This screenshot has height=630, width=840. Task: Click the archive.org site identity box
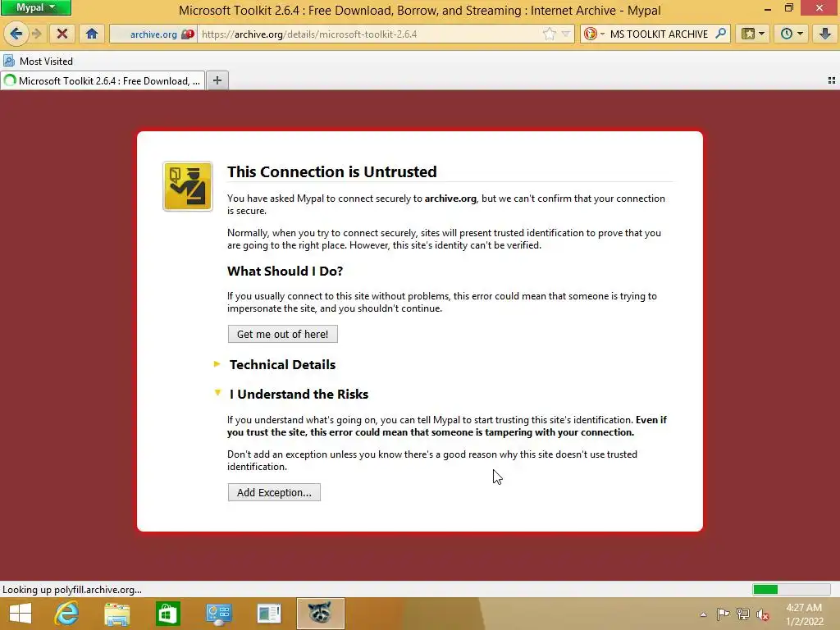point(153,34)
